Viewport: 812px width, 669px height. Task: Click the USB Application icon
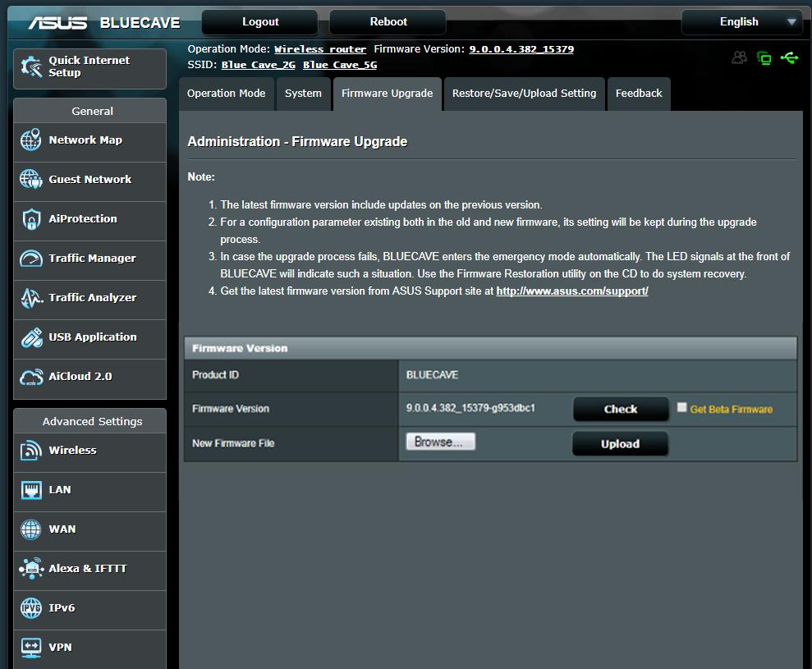click(x=31, y=337)
